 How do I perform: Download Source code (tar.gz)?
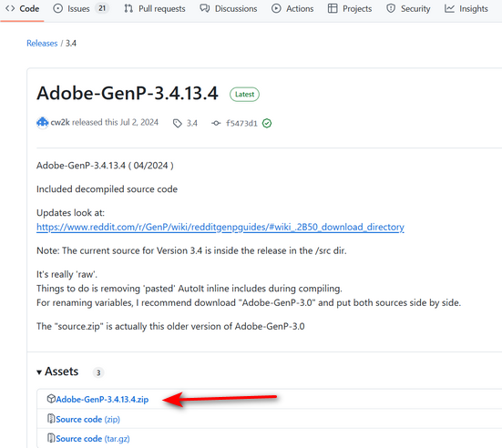point(93,439)
